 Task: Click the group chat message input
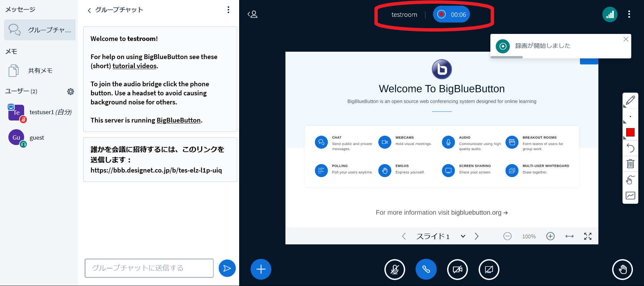click(149, 268)
